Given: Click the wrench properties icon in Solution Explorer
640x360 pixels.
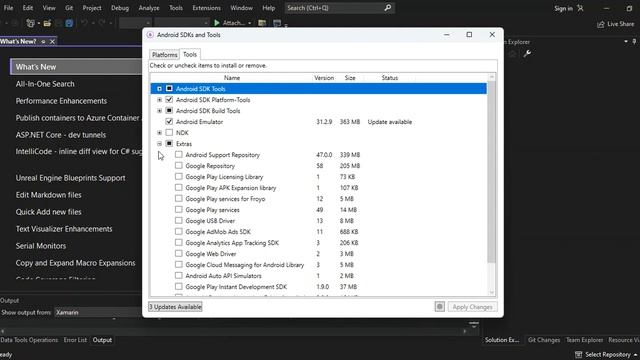Looking at the screenshot, I should [x=527, y=53].
